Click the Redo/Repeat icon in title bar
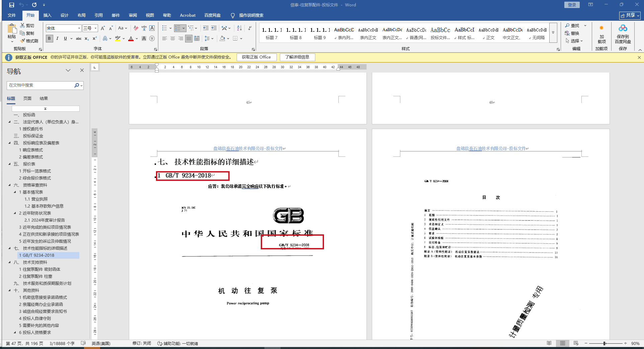The width and height of the screenshot is (644, 349). tap(34, 5)
